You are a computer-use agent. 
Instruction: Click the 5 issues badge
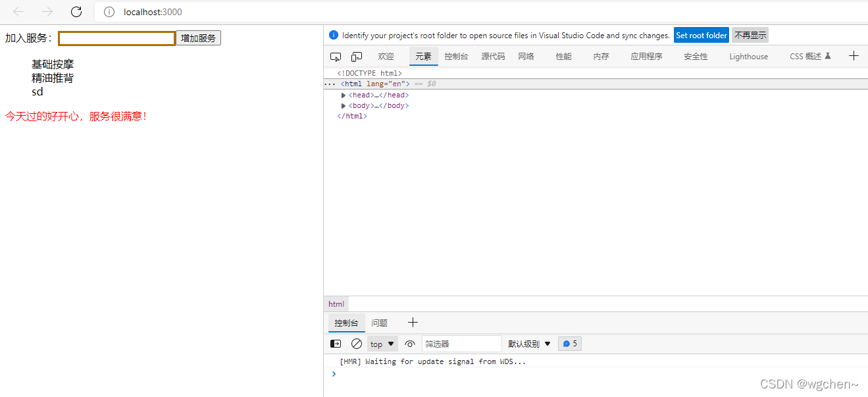click(570, 344)
